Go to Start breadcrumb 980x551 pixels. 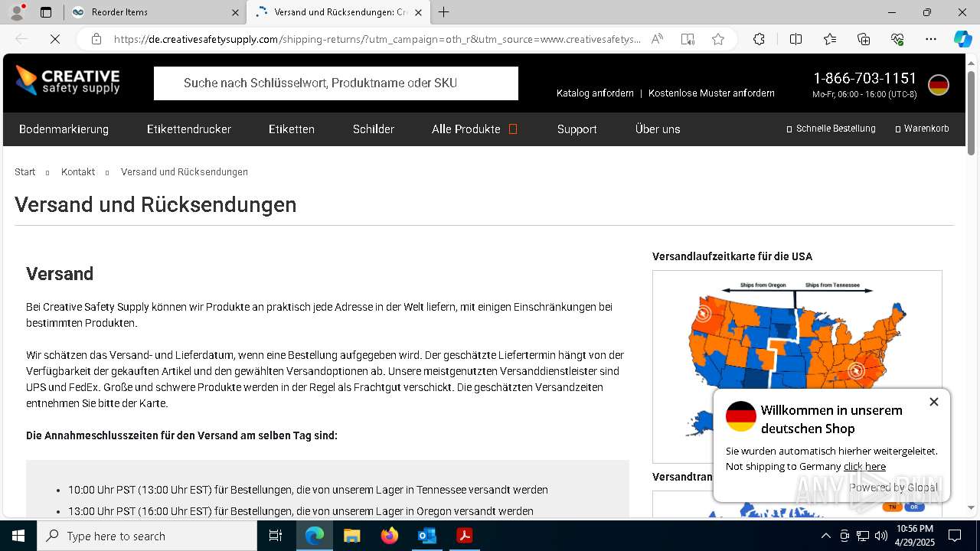click(x=25, y=172)
